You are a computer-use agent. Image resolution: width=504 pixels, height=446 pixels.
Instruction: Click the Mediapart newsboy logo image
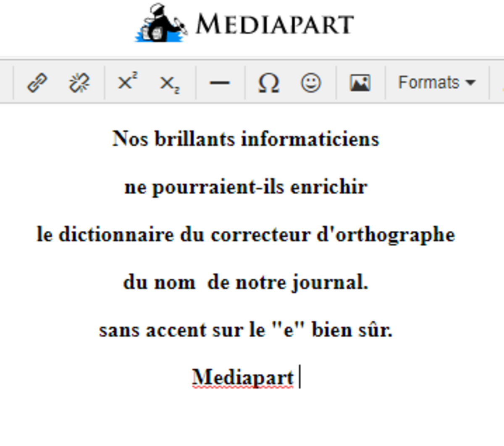pyautogui.click(x=161, y=23)
